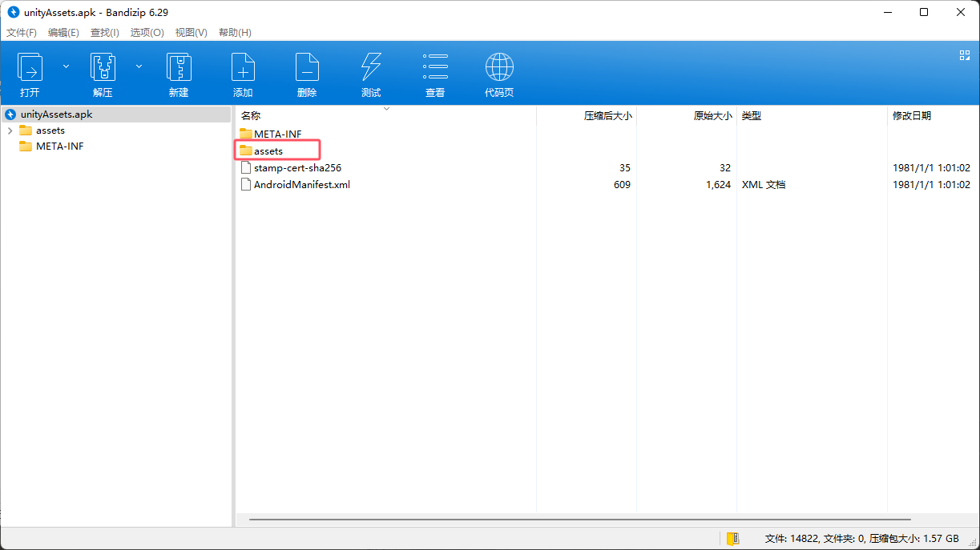
Task: Click the horizontal scrollbar of file list
Action: pos(579,520)
